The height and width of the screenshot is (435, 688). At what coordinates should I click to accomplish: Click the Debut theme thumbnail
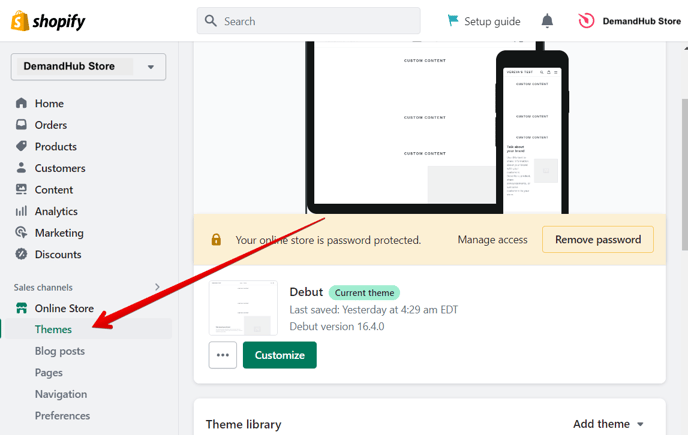[x=243, y=308]
